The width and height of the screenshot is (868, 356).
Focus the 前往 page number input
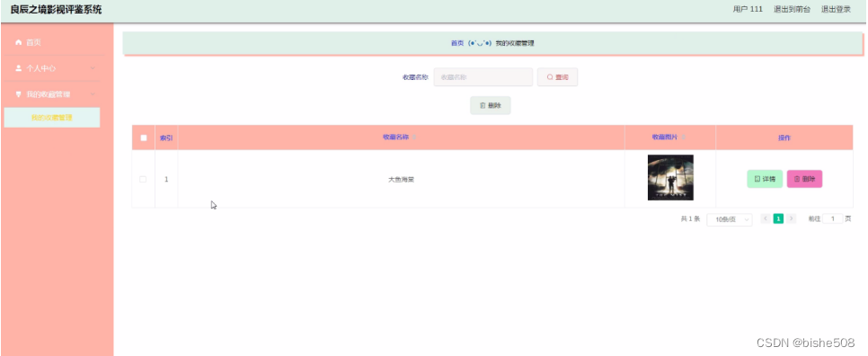[x=833, y=218]
